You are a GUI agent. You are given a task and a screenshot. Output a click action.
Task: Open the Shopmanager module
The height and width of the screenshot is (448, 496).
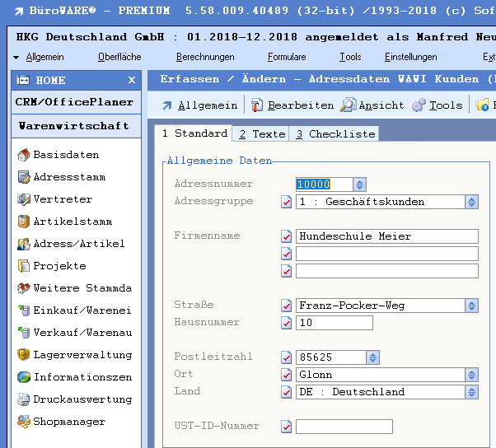69,422
